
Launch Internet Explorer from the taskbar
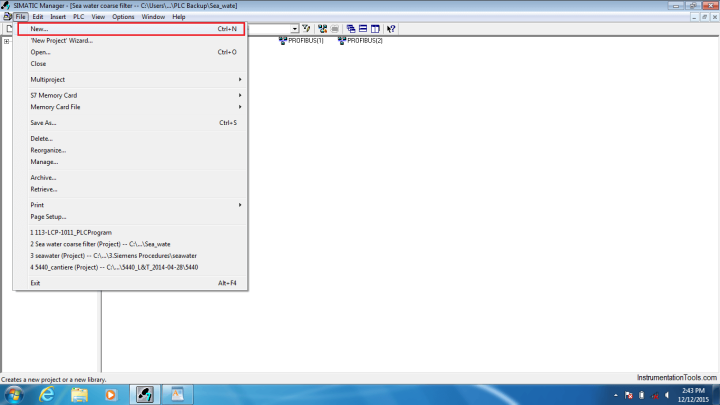pyautogui.click(x=47, y=394)
